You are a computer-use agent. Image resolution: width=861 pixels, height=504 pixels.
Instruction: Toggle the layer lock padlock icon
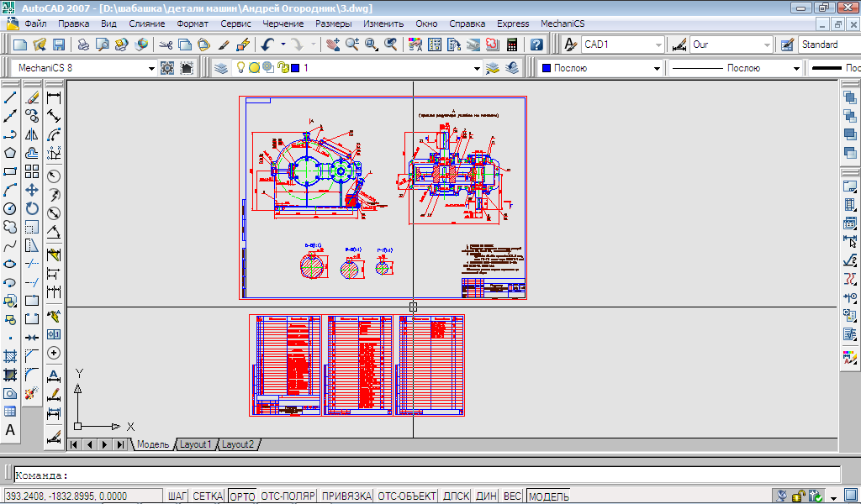tap(283, 67)
